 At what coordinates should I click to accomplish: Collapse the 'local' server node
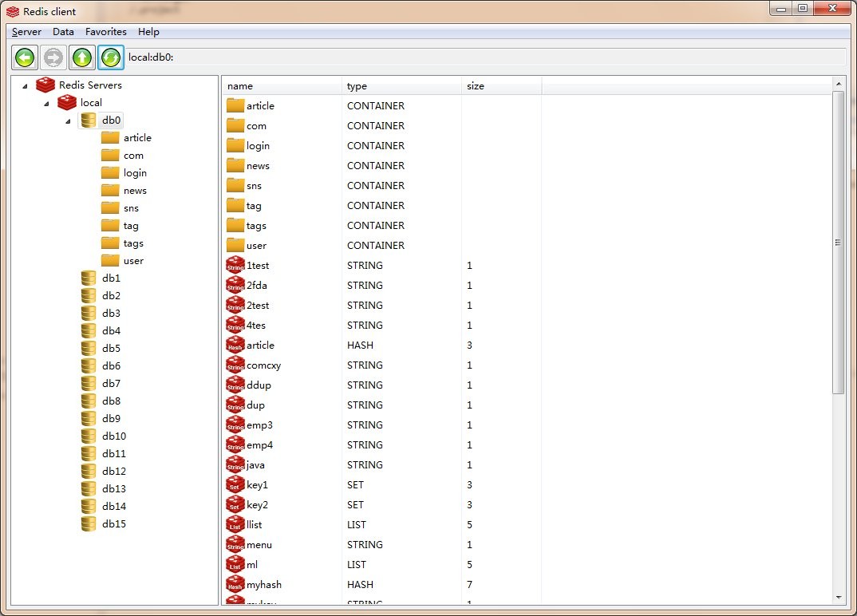click(46, 102)
